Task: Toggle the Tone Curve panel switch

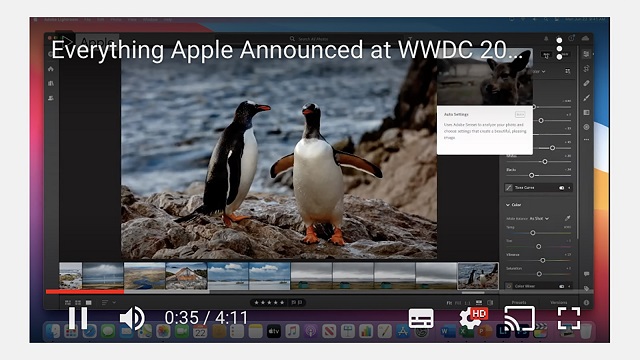Action: point(562,188)
